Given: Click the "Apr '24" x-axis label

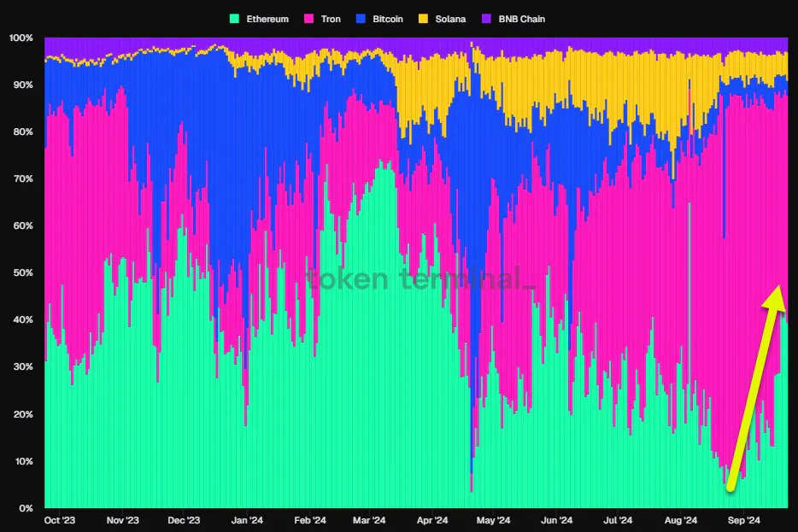Looking at the screenshot, I should pyautogui.click(x=432, y=520).
